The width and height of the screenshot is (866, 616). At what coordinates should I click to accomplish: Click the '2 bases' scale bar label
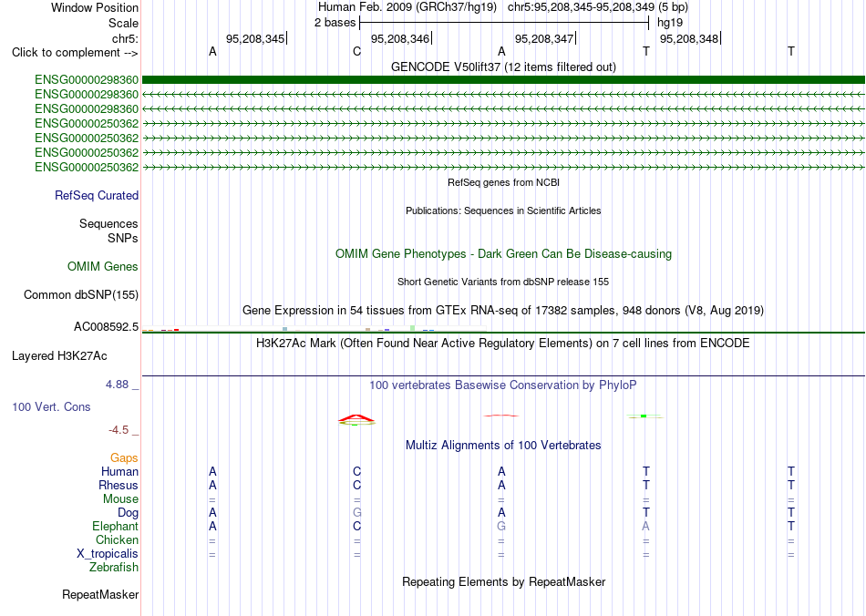click(335, 23)
